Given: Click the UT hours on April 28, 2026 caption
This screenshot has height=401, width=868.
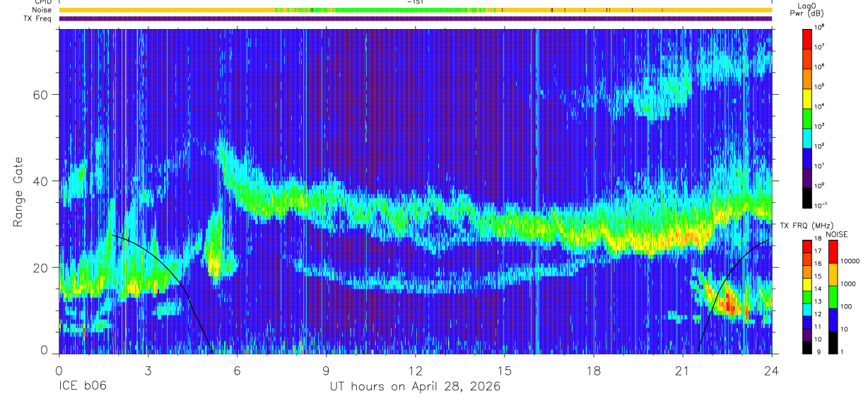Looking at the screenshot, I should (415, 387).
